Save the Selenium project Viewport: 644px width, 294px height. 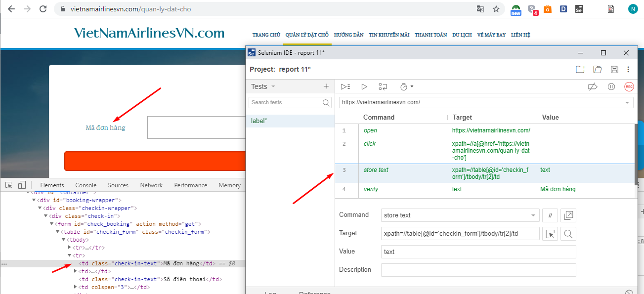614,69
